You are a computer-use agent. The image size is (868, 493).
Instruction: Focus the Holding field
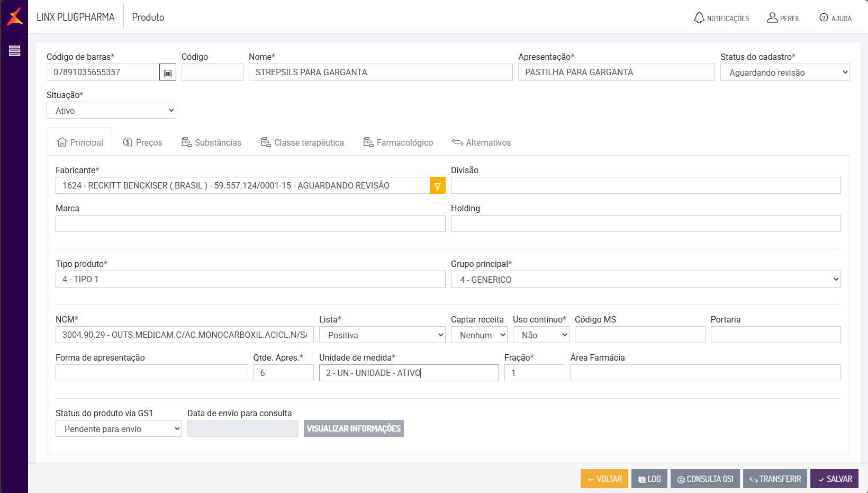click(x=646, y=223)
